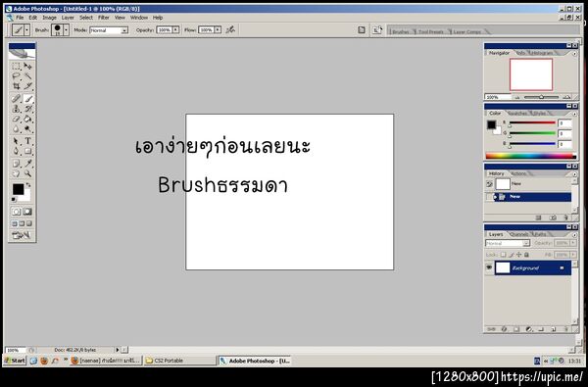Click Edit in ImageReady button

point(22,235)
